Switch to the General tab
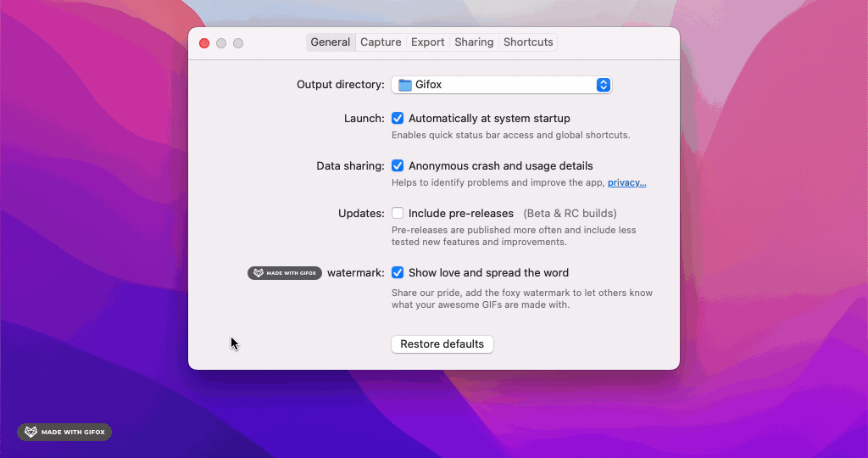This screenshot has height=458, width=868. tap(330, 42)
